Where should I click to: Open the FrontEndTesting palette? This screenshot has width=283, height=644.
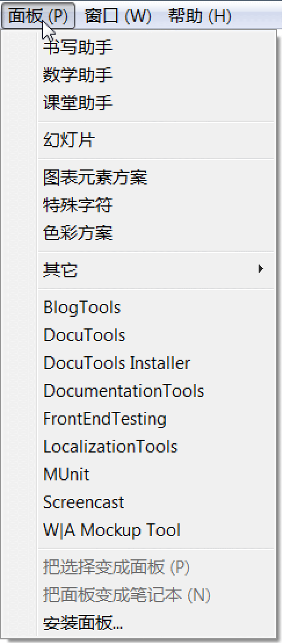point(156,419)
